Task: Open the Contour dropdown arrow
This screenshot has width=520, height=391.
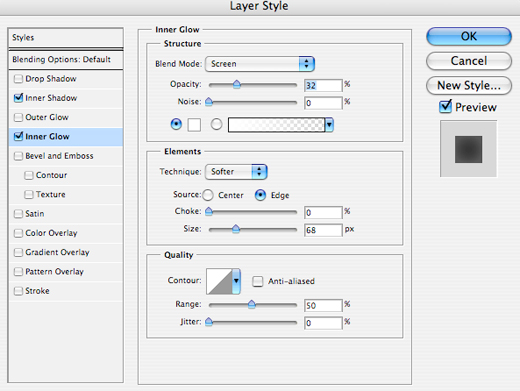Action: click(236, 281)
